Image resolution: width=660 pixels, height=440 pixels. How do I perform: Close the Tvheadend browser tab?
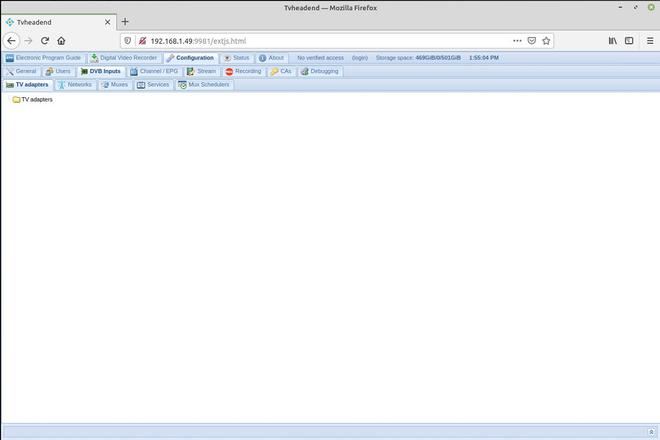point(107,22)
